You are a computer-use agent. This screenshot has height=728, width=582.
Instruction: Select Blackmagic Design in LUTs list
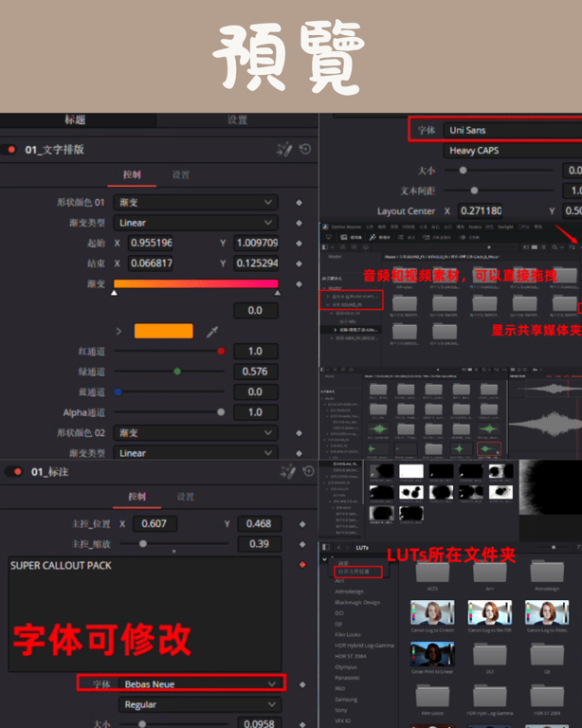357,602
